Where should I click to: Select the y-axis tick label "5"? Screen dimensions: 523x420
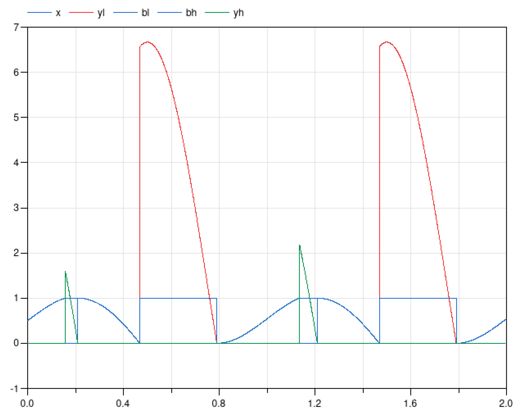16,117
